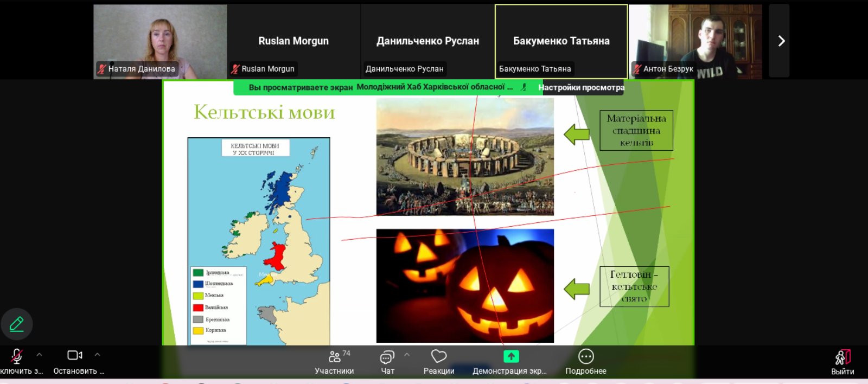The image size is (868, 384).
Task: Select Бакуменко Татьяна participant tile
Action: tap(561, 41)
